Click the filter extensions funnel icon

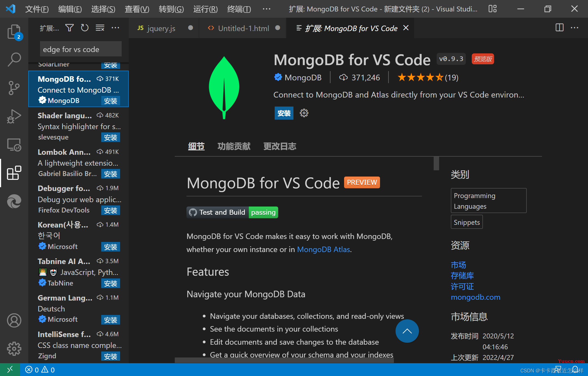[69, 28]
